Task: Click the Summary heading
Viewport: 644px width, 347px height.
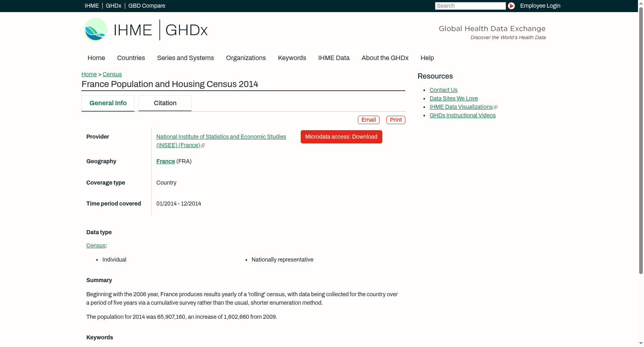Action: click(99, 280)
